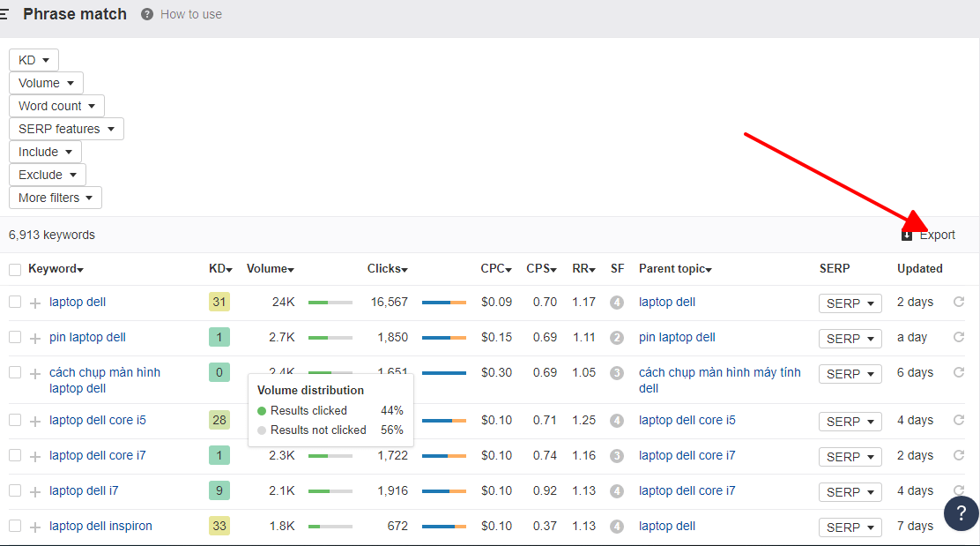The image size is (980, 546).
Task: Select the 'pin laptop dell' checkbox
Action: point(15,337)
